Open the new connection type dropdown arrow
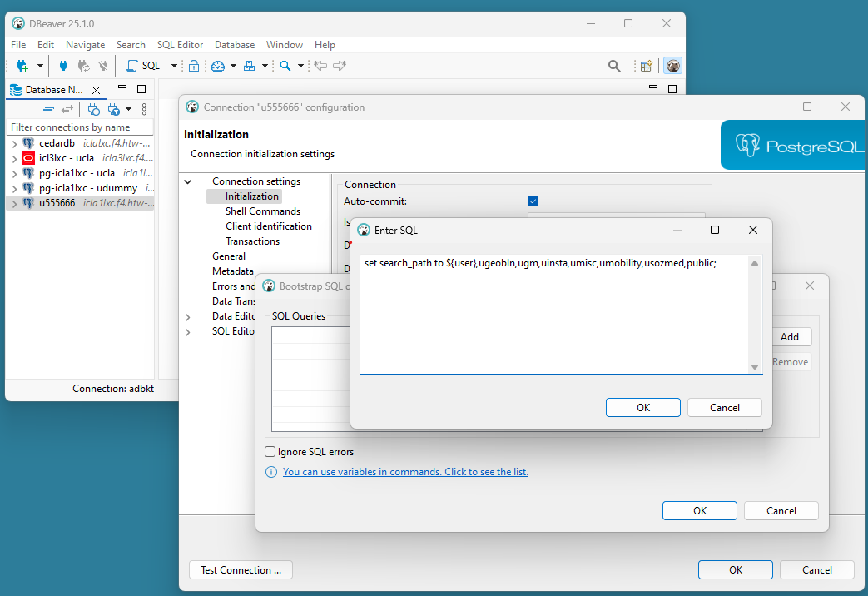 (40, 66)
